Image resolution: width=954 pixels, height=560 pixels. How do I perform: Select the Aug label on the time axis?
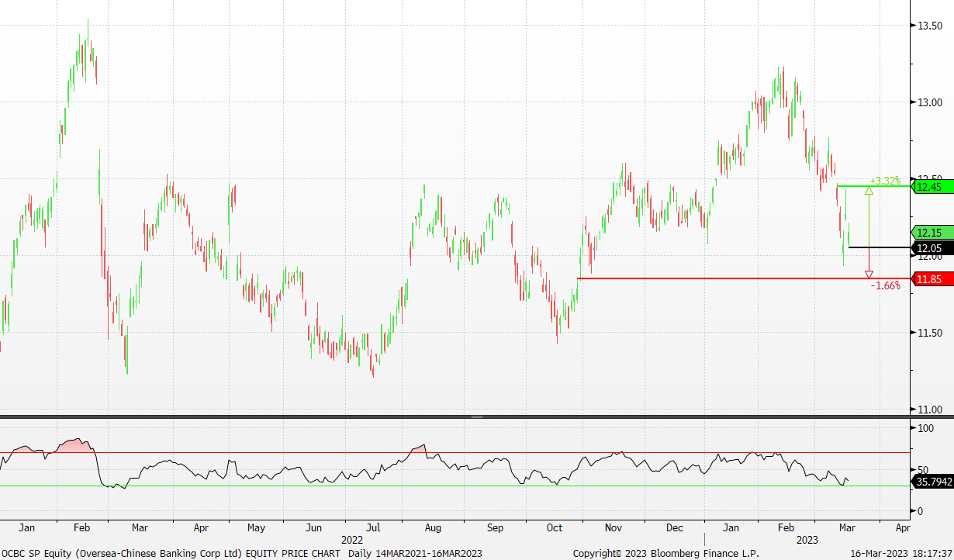point(434,528)
